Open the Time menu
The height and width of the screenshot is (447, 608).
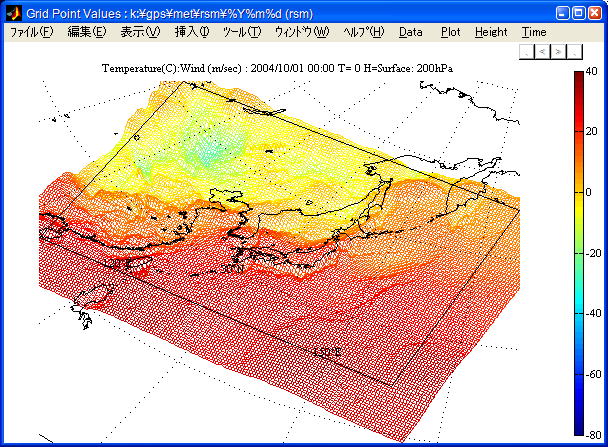(x=534, y=32)
